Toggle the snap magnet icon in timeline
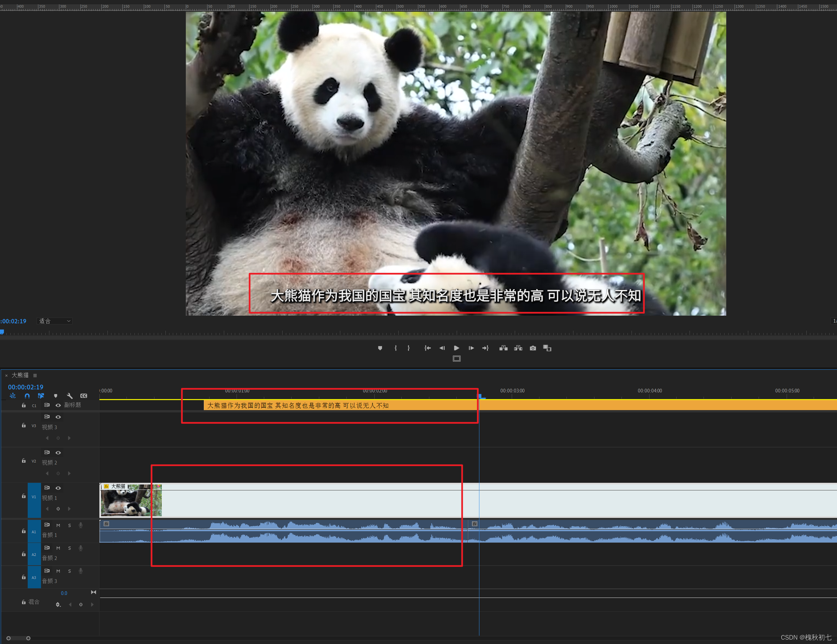This screenshot has width=837, height=644. coord(27,396)
